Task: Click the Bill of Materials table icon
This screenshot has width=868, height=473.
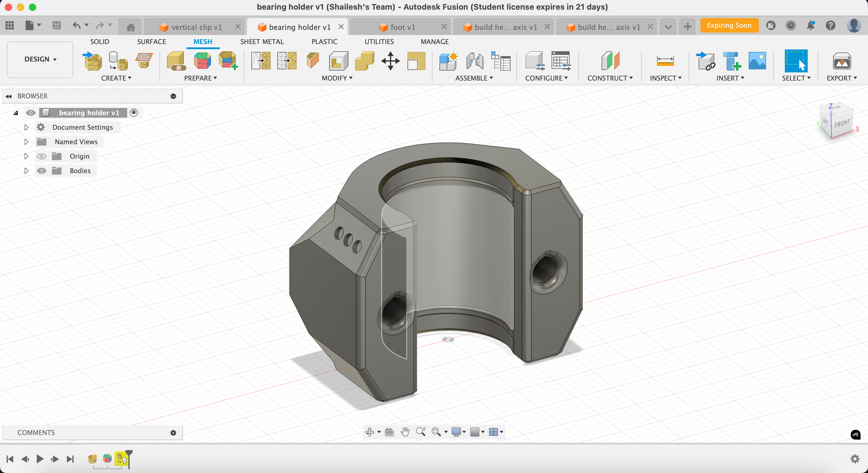Action: [501, 61]
